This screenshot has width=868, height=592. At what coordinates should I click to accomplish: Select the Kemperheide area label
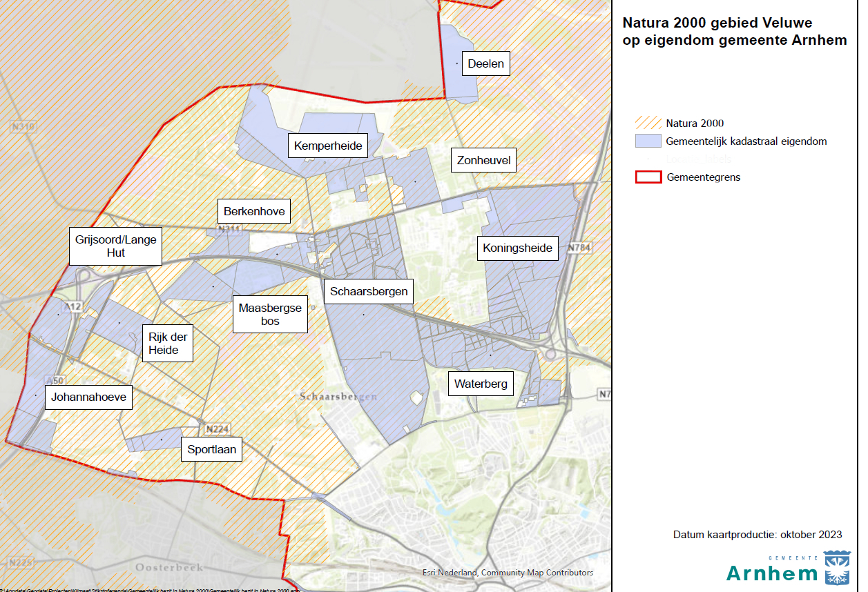click(x=328, y=145)
